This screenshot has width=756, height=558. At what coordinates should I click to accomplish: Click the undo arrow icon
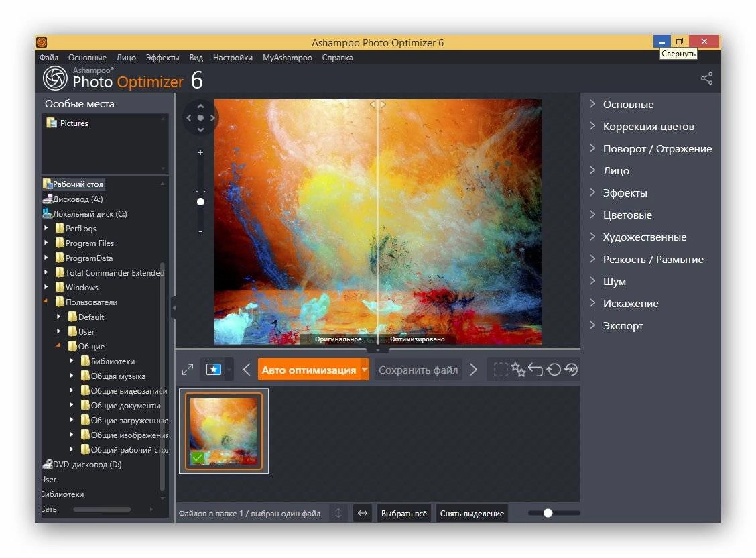[x=535, y=370]
